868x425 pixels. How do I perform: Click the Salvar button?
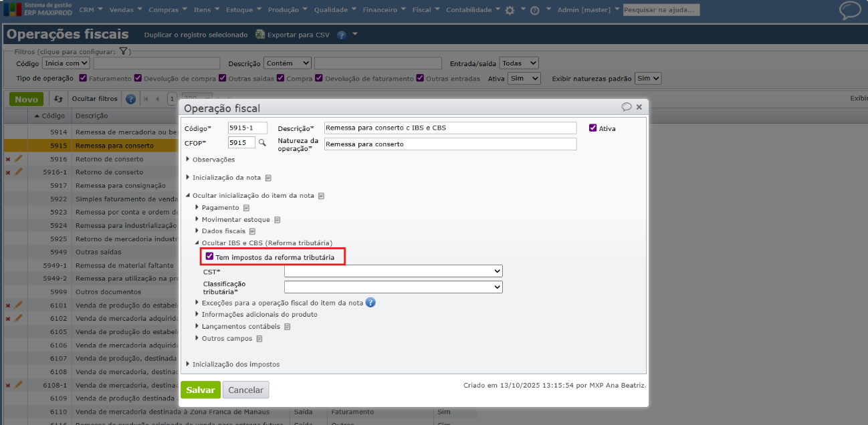point(201,390)
